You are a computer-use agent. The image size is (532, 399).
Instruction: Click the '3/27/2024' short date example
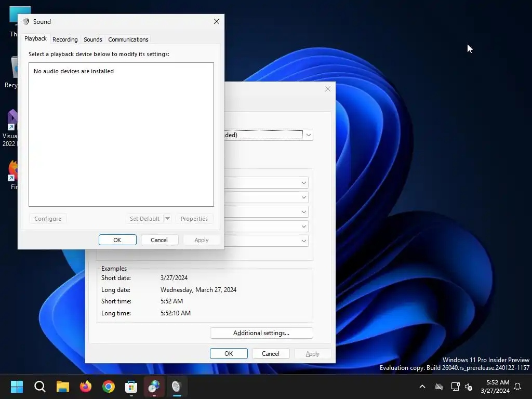point(174,278)
